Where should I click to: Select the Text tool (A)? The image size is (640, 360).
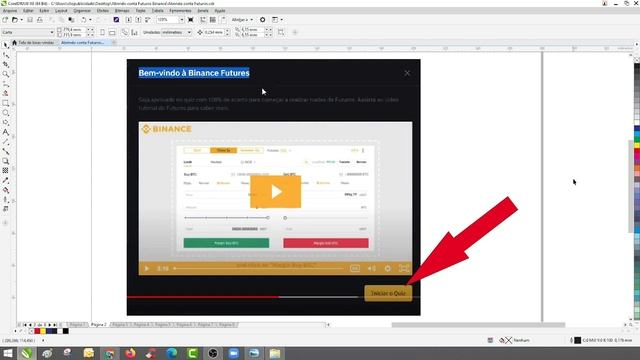6,132
